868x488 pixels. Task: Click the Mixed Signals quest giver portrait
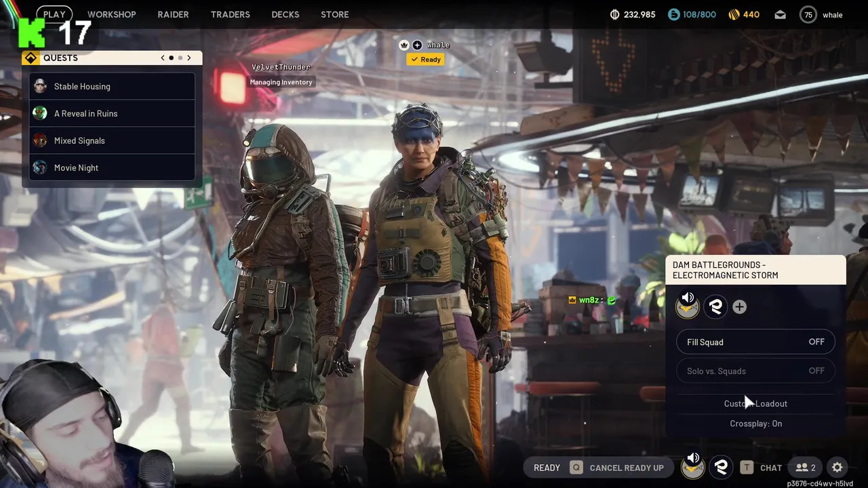click(x=40, y=140)
